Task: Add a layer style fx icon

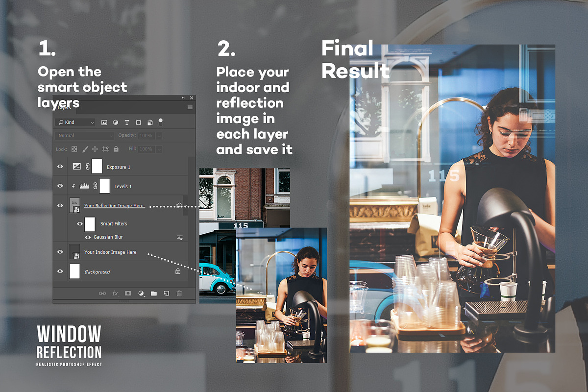Action: coord(115,293)
